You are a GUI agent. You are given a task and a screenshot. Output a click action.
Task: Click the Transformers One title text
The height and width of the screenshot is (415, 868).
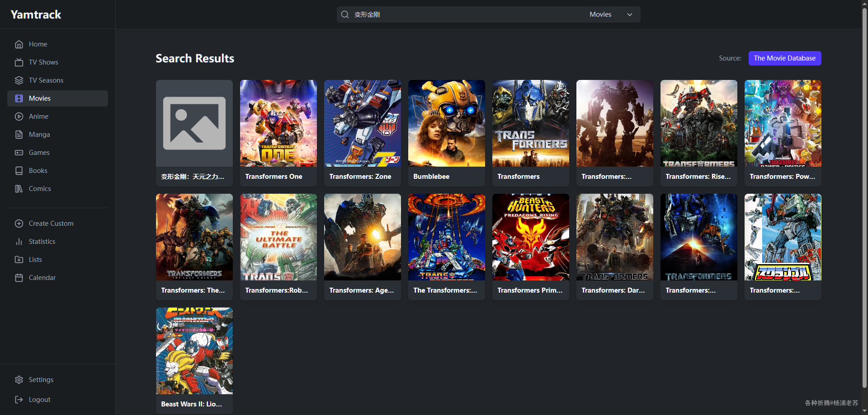point(274,177)
